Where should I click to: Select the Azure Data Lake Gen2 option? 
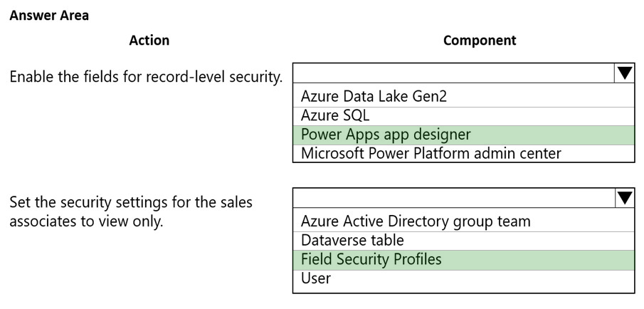(374, 96)
